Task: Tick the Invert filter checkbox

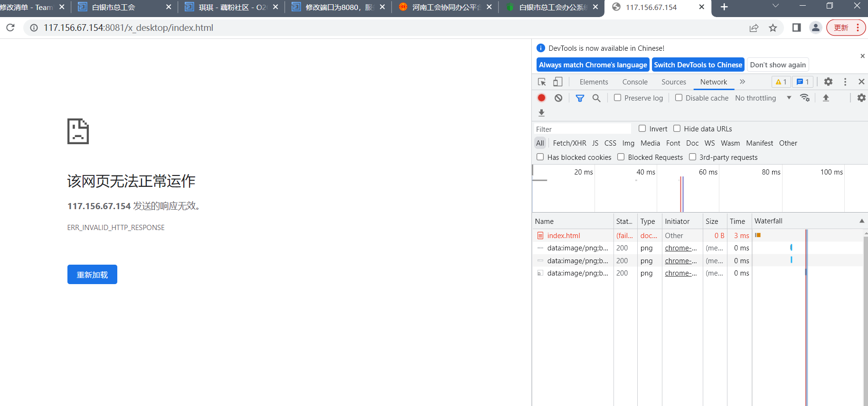Action: tap(642, 129)
